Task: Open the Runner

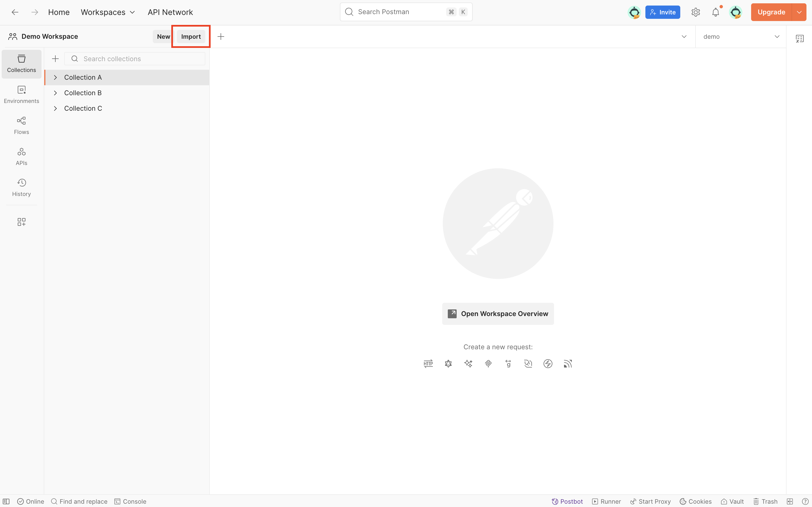Action: coord(606,501)
